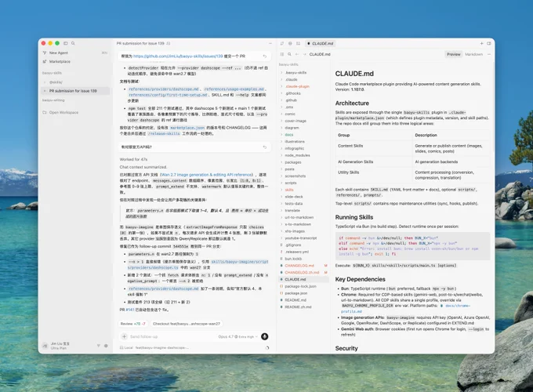
Task: Click the plus attach icon in follow-up box
Action: tap(124, 336)
